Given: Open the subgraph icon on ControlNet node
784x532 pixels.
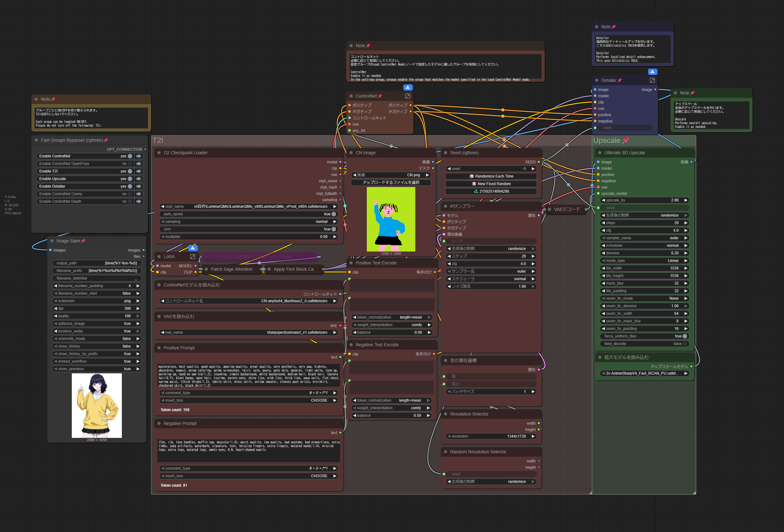Looking at the screenshot, I should point(407,96).
